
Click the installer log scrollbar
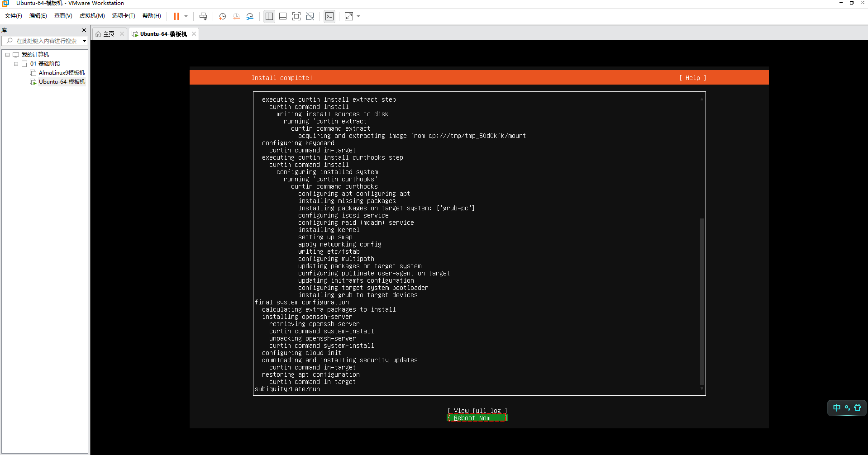pos(701,299)
